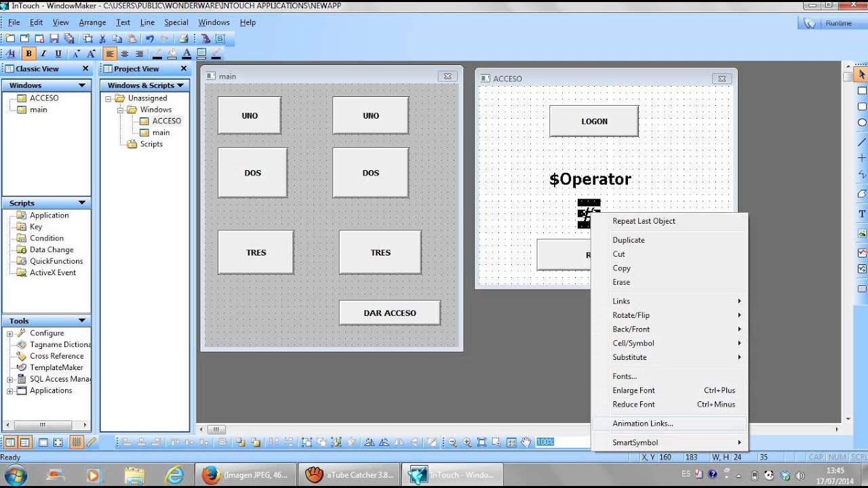
Task: Choose Animation Links... from context menu
Action: tap(669, 424)
